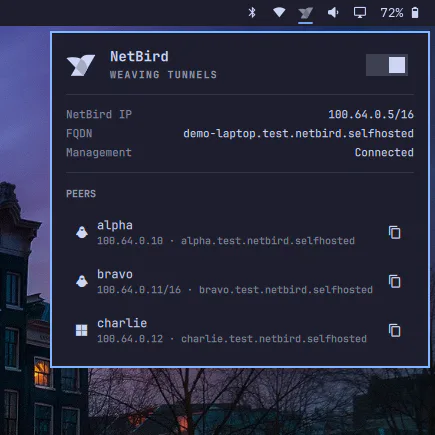Screen dimensions: 435x435
Task: Copy bravo peer address
Action: 395,282
